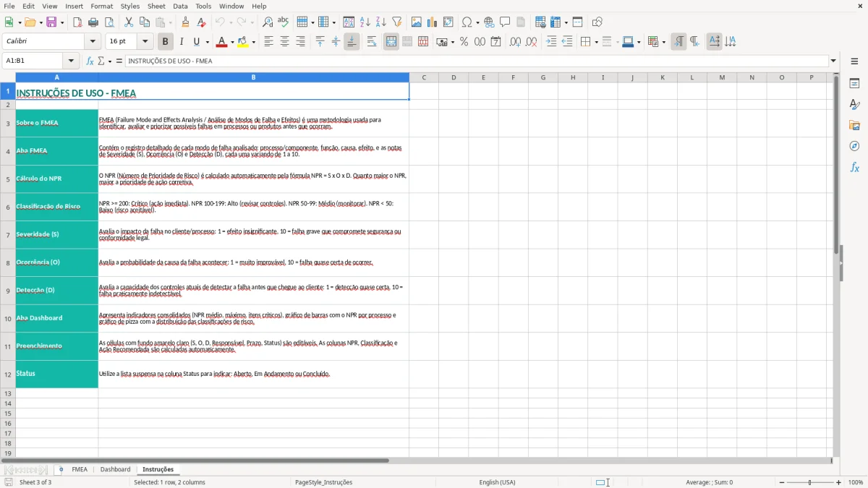Clear direct formatting icon
This screenshot has height=488, width=868.
tap(202, 22)
